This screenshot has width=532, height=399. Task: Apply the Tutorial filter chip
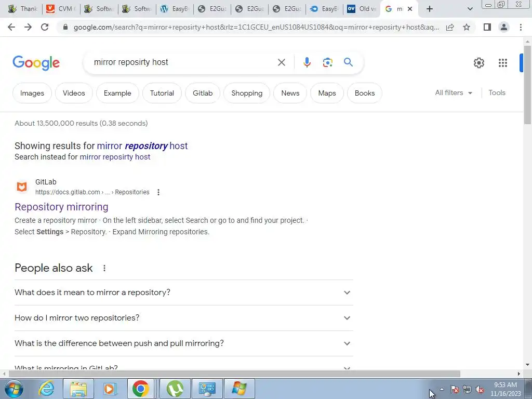click(x=162, y=93)
